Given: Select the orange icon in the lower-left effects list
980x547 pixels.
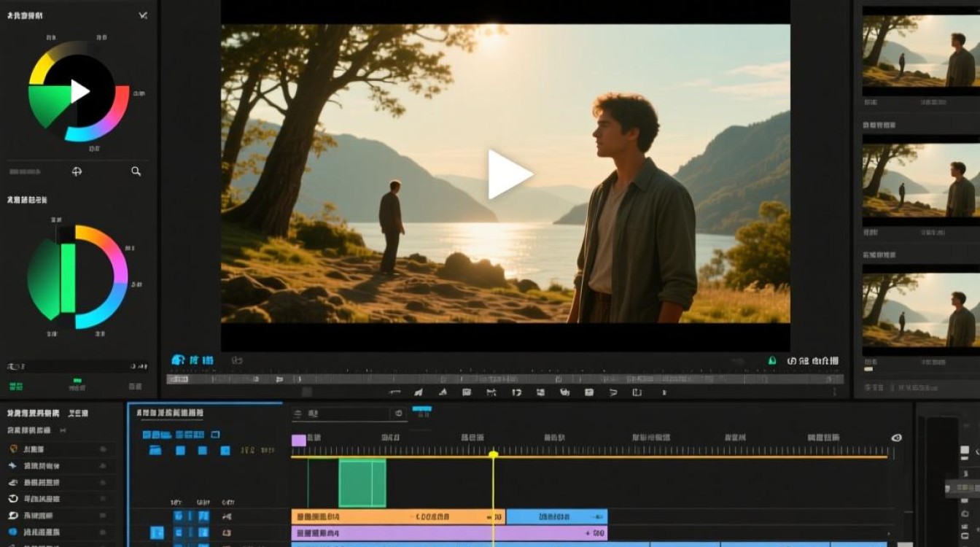Looking at the screenshot, I should point(13,449).
